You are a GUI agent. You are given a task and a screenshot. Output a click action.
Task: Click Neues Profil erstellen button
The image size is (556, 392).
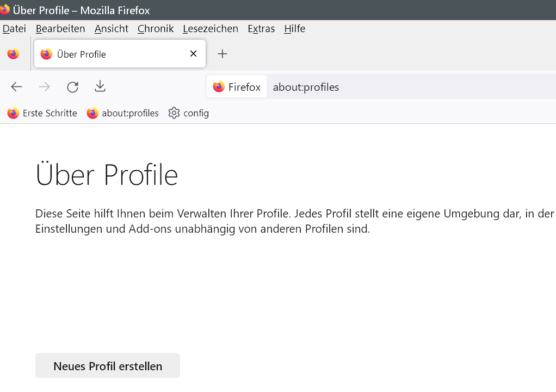click(108, 366)
